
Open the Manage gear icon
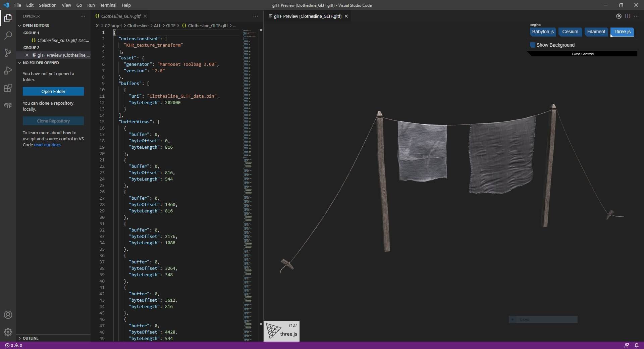[8, 332]
